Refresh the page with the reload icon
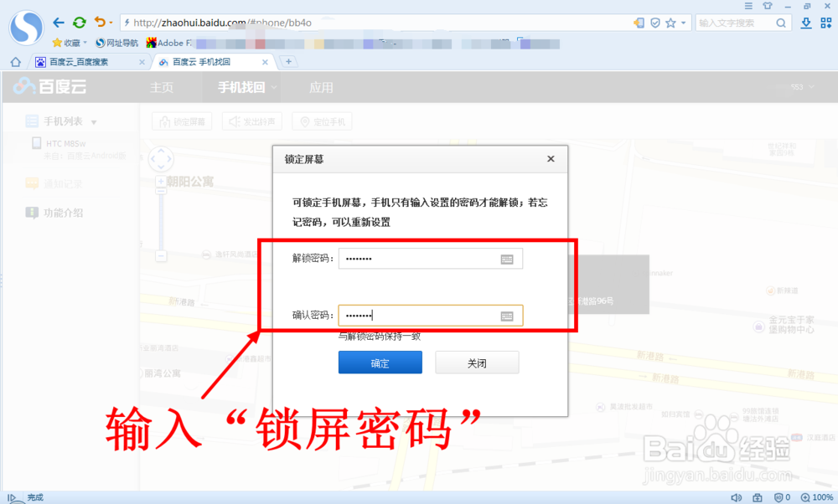 click(80, 23)
